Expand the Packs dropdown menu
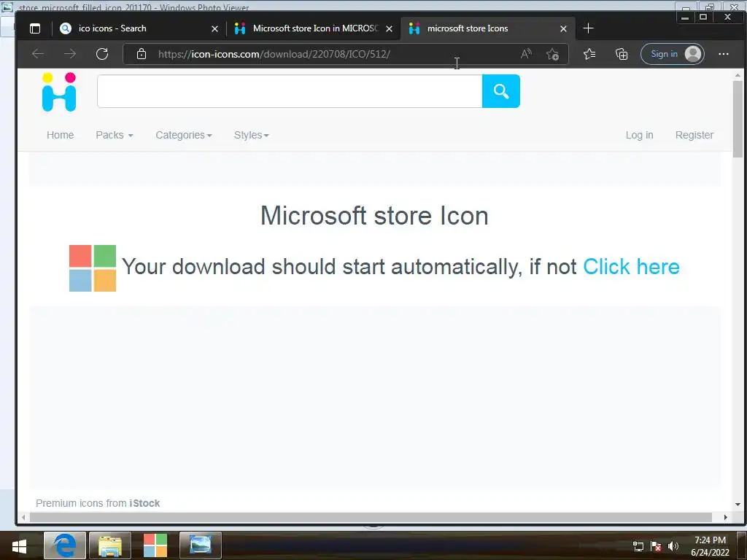The width and height of the screenshot is (747, 560). [x=115, y=135]
